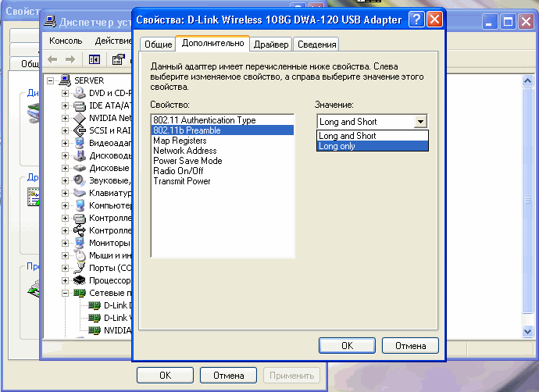Open the Значение value dropdown arrow
The width and height of the screenshot is (539, 392).
click(x=420, y=122)
